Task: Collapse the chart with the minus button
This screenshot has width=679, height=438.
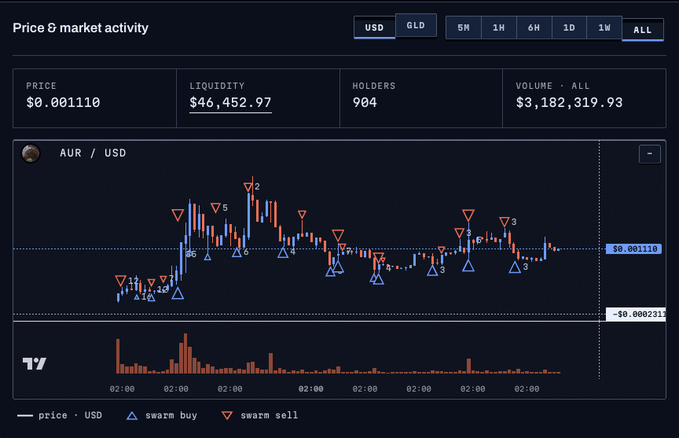Action: [x=650, y=154]
